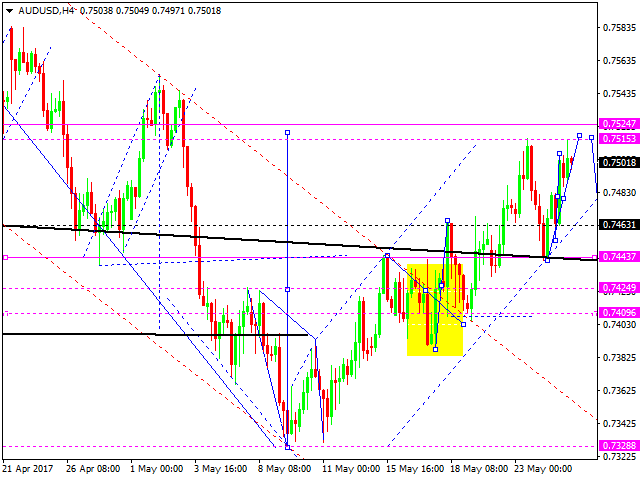
Task: Select the 26 Apr 08:00 time label
Action: tap(93, 469)
